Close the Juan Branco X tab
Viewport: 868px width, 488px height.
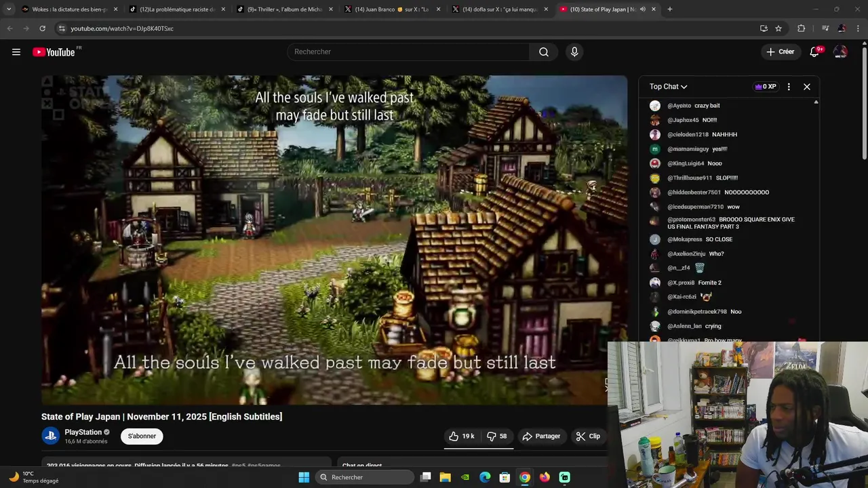(438, 9)
